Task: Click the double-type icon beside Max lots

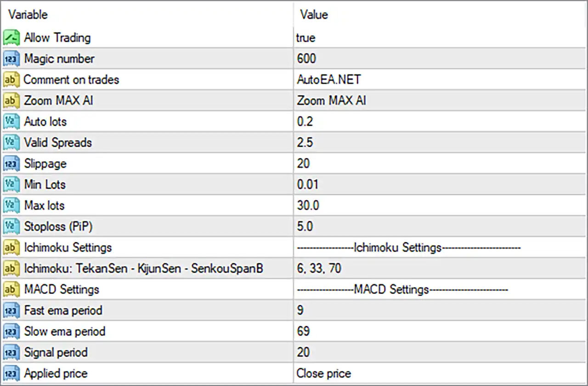Action: click(11, 206)
